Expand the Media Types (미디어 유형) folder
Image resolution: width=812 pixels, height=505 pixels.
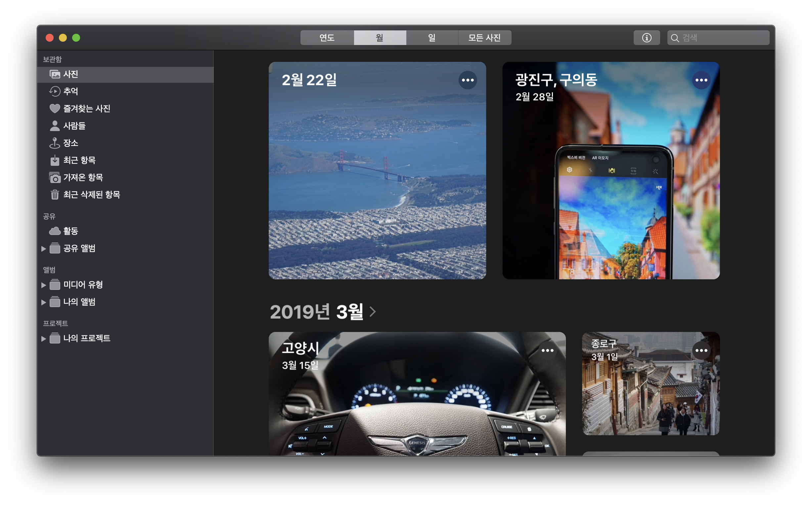(43, 285)
